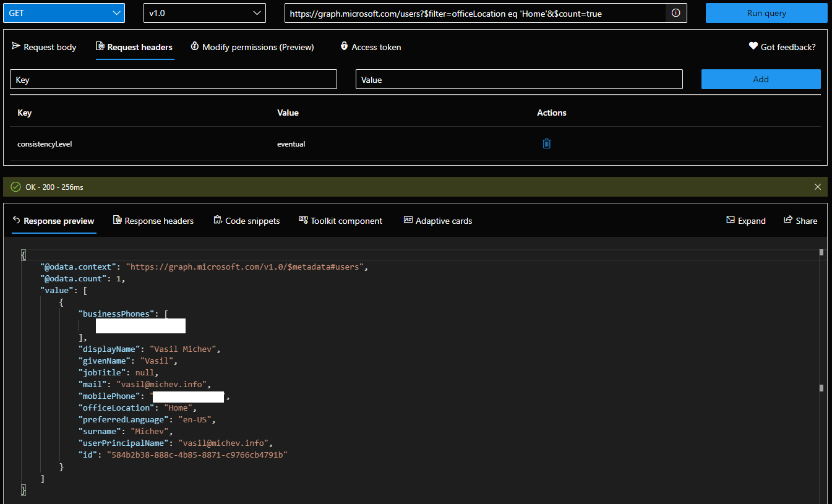Open the Access token tab

(371, 47)
